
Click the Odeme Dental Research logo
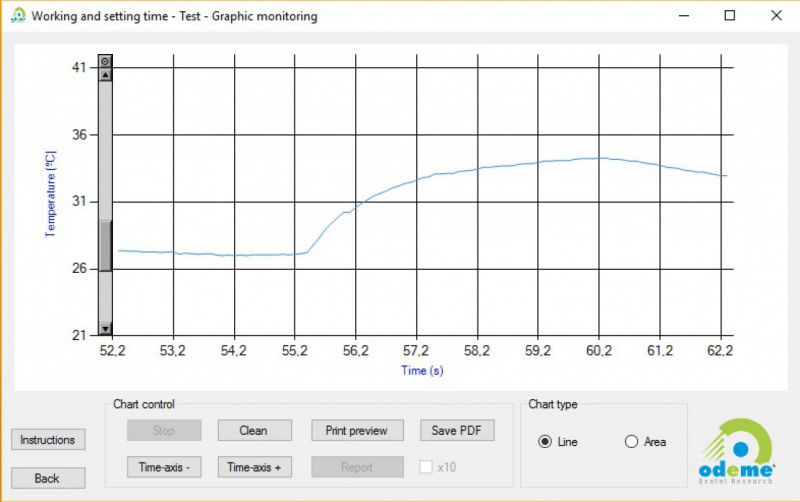tap(738, 449)
